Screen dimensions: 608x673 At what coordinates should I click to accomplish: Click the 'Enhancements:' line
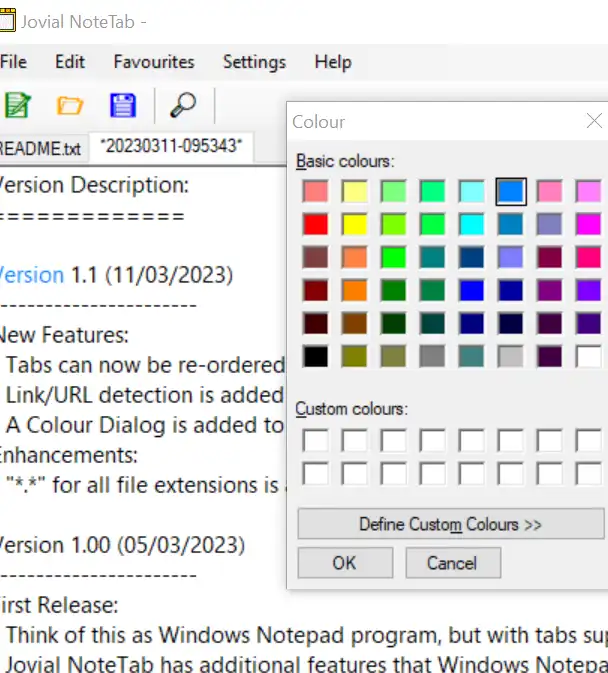tap(69, 455)
